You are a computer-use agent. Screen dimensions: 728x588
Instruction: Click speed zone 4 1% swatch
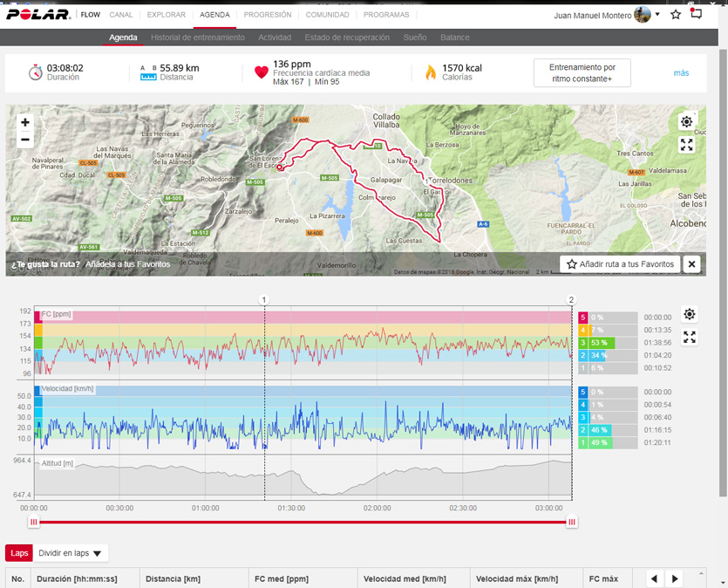583,405
